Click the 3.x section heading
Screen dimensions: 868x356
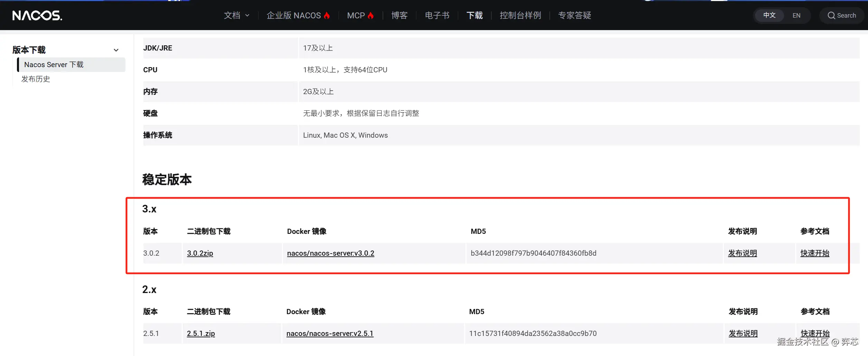click(x=149, y=209)
